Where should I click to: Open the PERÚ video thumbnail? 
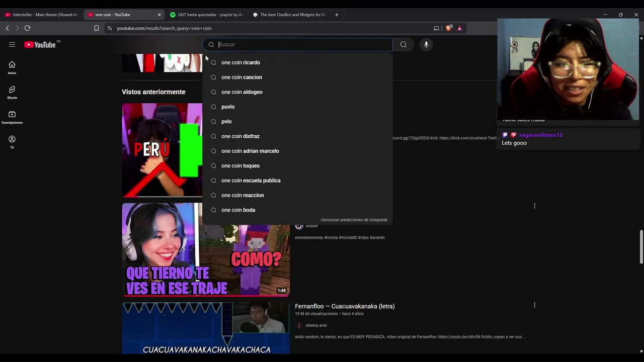[162, 150]
